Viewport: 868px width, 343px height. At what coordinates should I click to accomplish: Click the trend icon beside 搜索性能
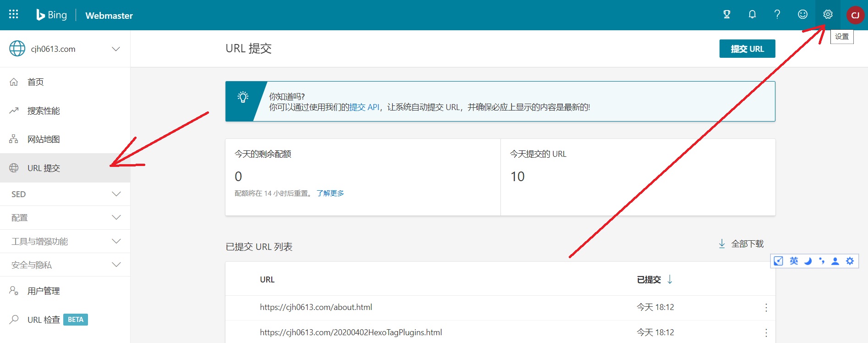tap(14, 111)
